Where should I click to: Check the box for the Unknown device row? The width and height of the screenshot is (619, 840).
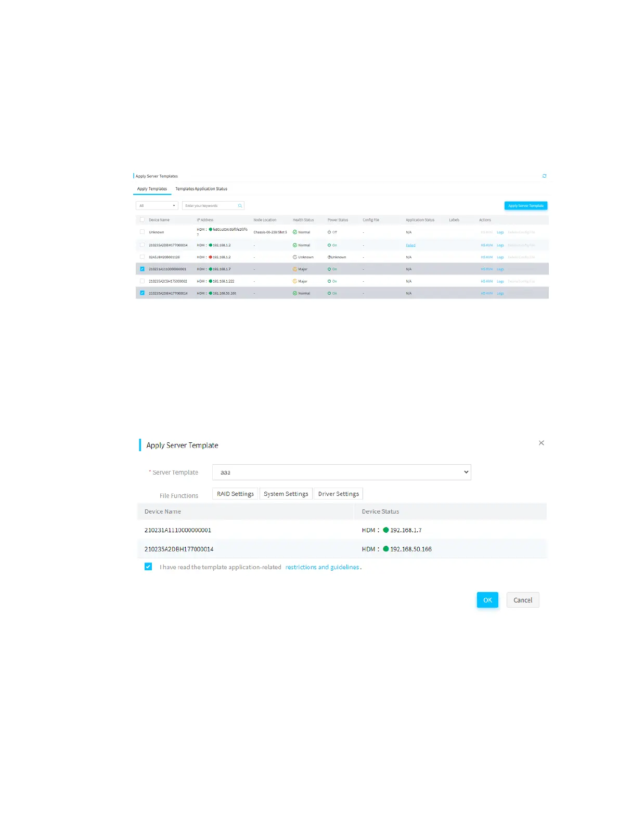[x=142, y=232]
